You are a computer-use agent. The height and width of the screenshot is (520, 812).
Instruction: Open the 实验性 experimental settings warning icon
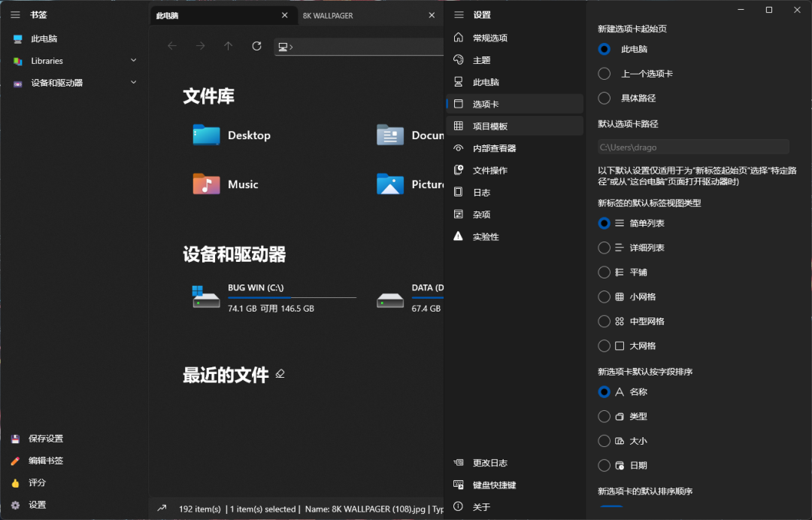pos(459,236)
